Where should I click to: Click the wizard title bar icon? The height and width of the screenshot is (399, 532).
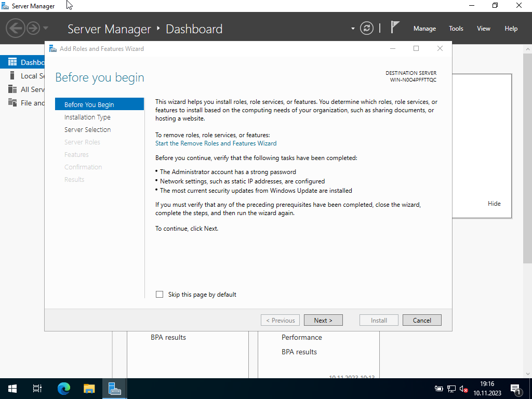53,48
